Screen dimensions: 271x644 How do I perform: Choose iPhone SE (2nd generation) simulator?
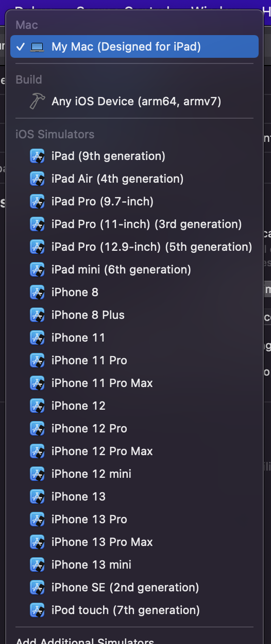[134, 587]
